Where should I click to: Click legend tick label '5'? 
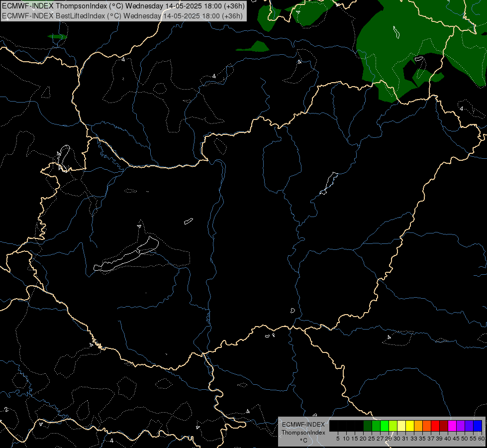pyautogui.click(x=338, y=439)
